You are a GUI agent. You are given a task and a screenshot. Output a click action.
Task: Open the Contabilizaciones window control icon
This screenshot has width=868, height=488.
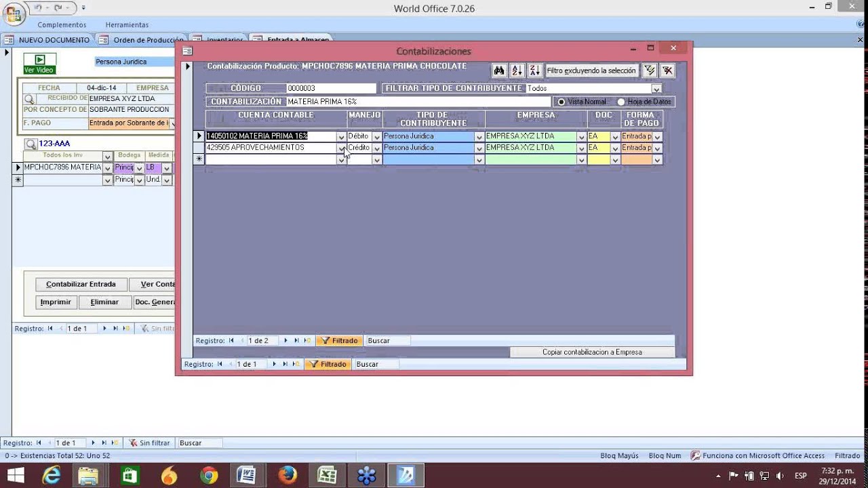[187, 51]
